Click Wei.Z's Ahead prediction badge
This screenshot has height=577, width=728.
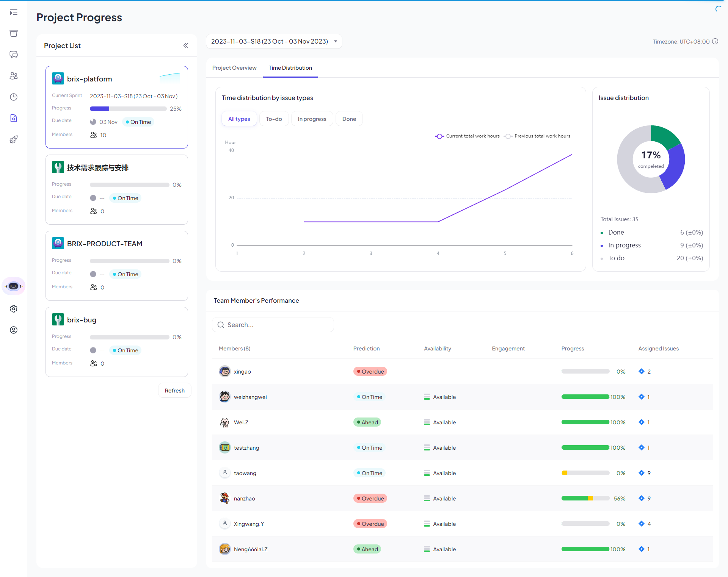367,422
